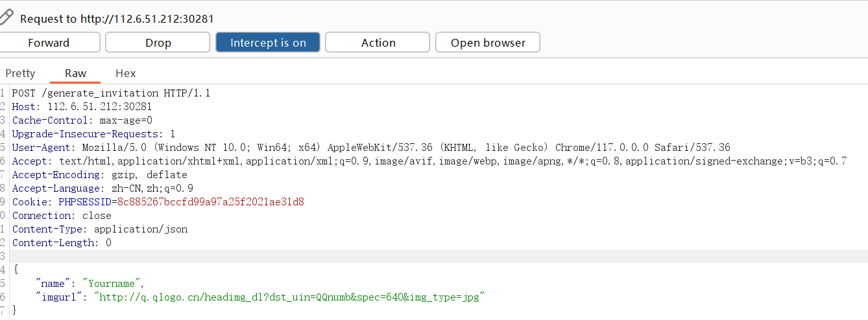This screenshot has height=320, width=868.
Task: Forward the intercepted request
Action: tap(49, 43)
